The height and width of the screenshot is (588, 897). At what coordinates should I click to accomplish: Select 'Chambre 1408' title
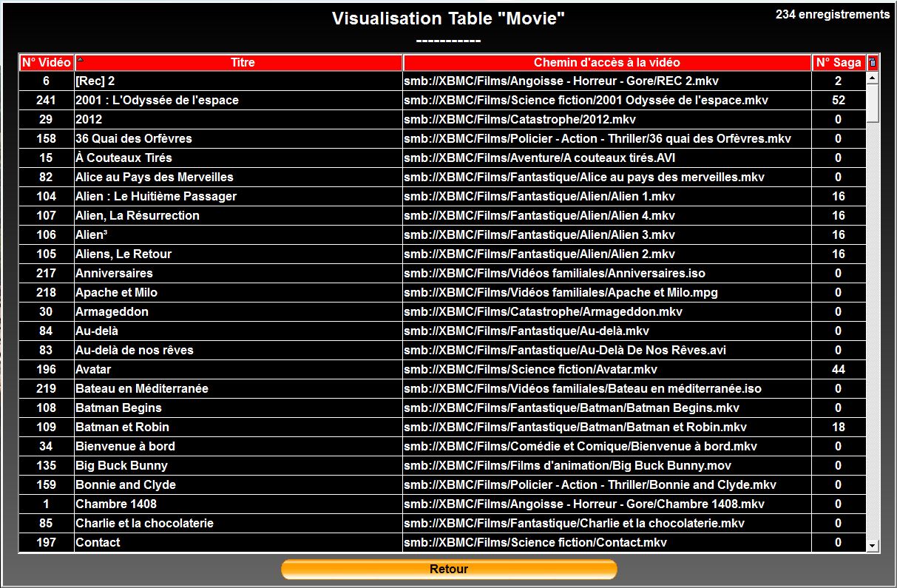115,504
